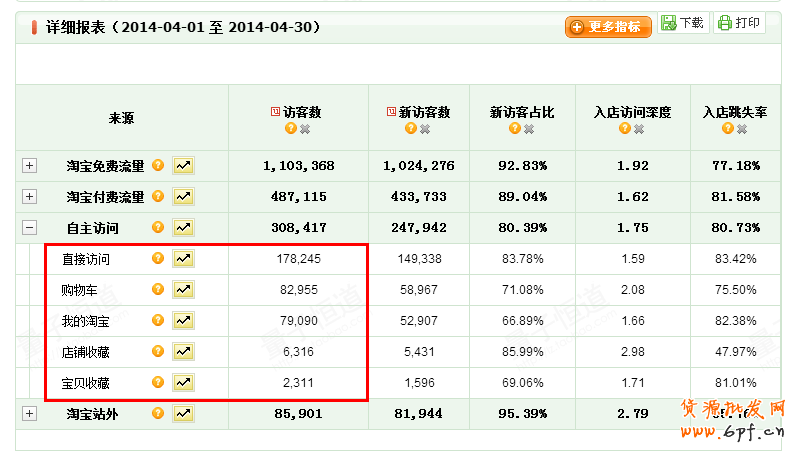
Task: View trend chart icon for 购物车
Action: coord(183,290)
